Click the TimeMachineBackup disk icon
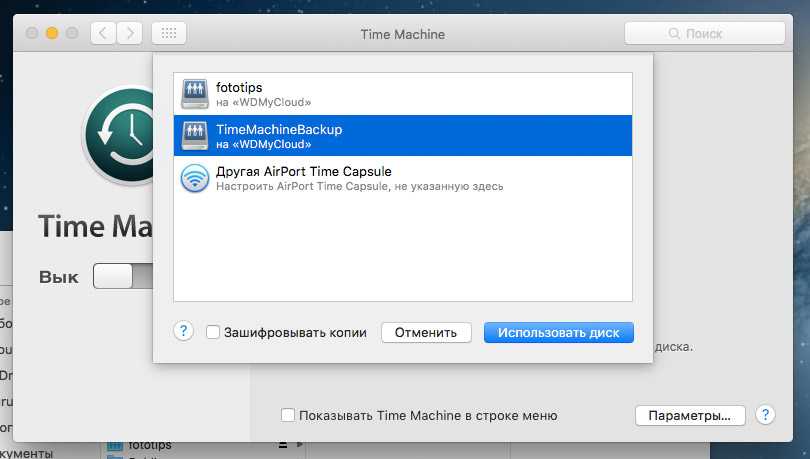 coord(195,135)
